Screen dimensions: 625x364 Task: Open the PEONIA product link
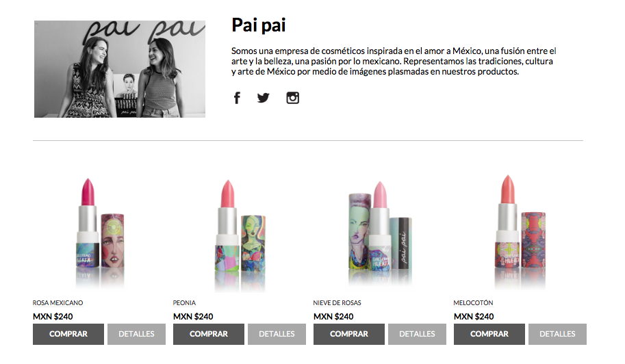[184, 303]
